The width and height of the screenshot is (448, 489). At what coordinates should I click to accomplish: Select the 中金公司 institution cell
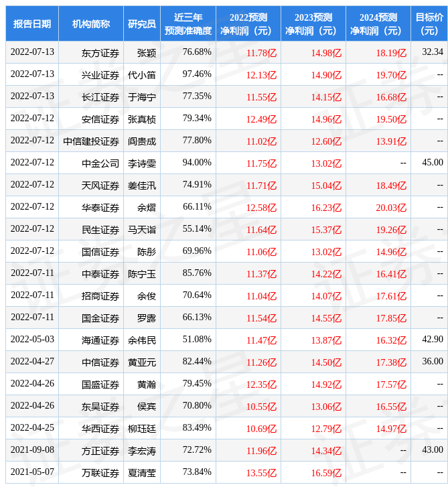click(x=100, y=163)
